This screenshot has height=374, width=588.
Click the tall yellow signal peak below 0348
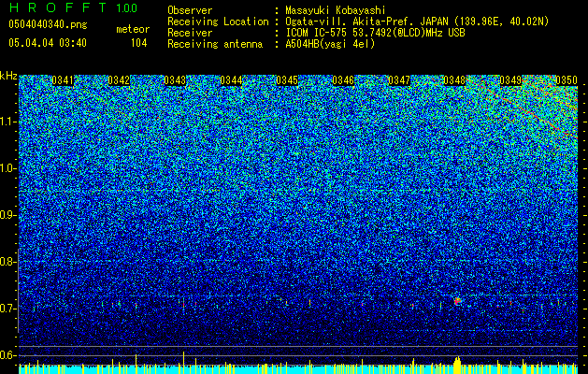(x=457, y=365)
